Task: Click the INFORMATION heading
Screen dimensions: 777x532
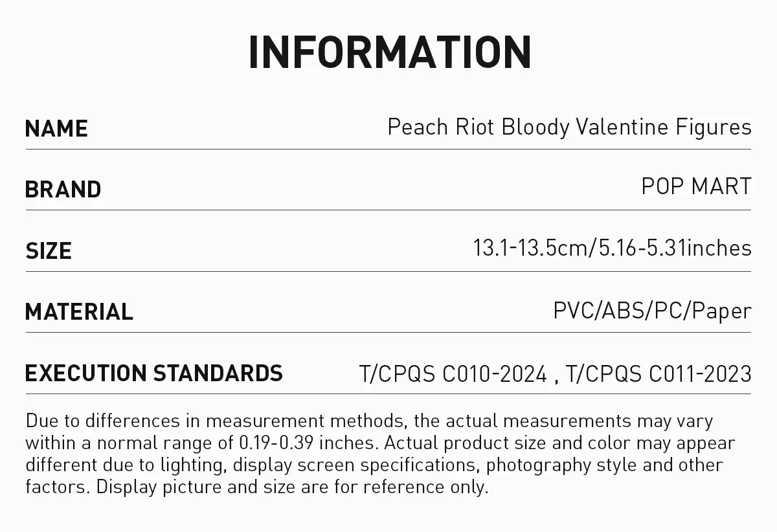Action: [390, 52]
